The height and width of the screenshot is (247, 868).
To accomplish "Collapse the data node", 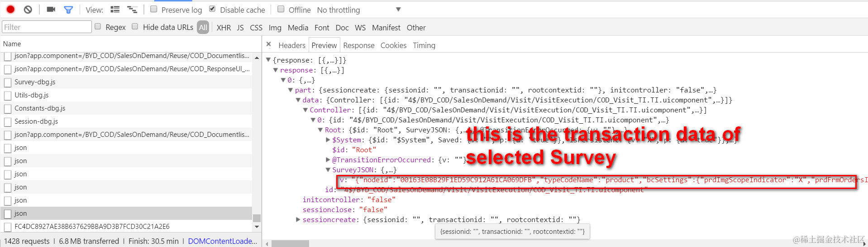I will (x=298, y=100).
